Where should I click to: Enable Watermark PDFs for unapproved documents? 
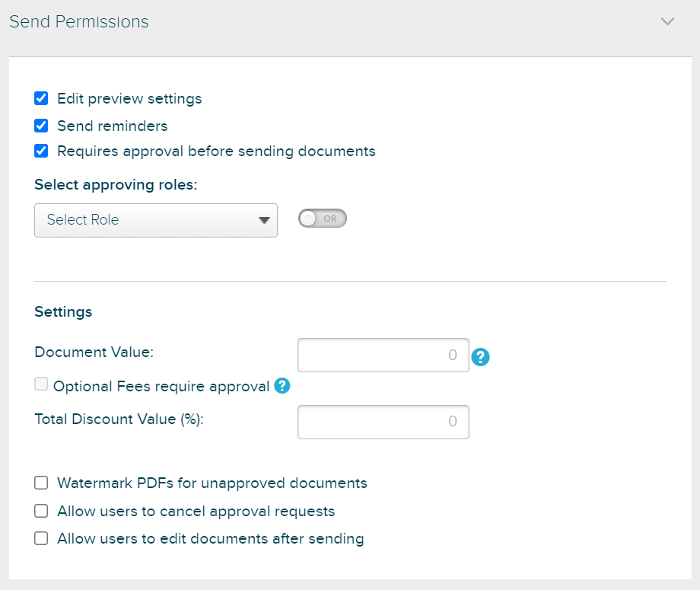[41, 483]
